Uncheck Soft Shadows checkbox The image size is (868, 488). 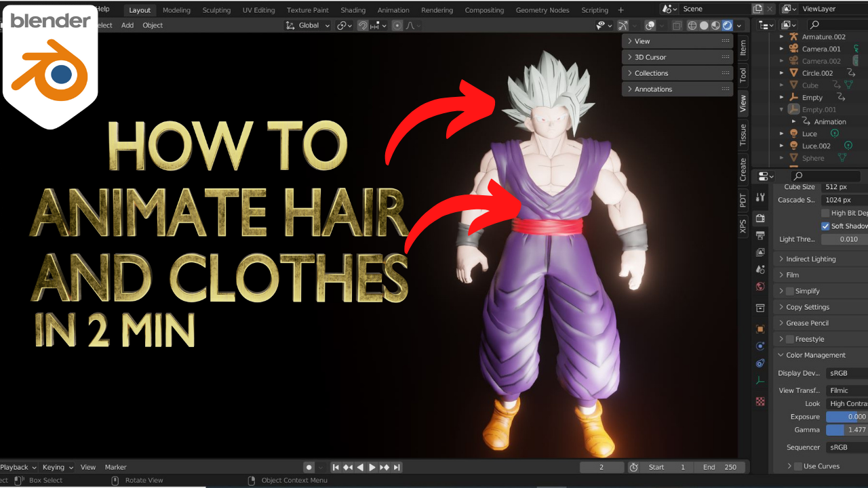click(x=825, y=226)
